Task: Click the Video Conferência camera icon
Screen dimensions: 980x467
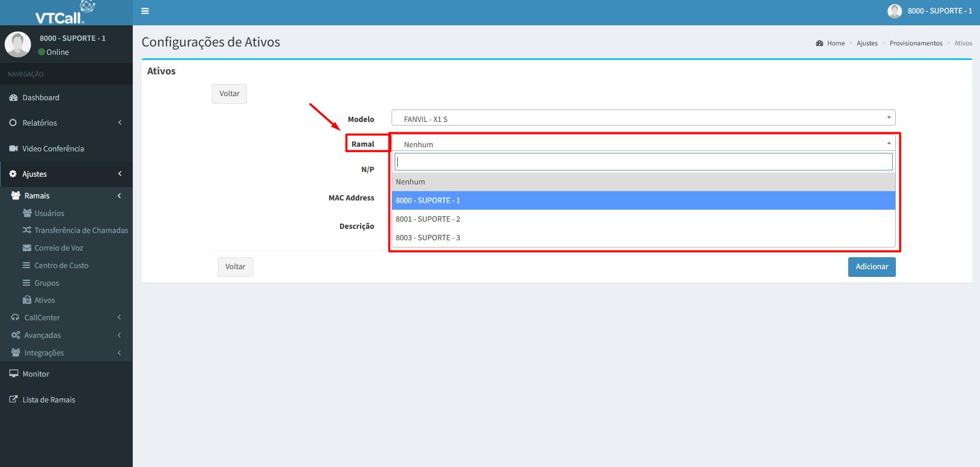Action: 13,149
